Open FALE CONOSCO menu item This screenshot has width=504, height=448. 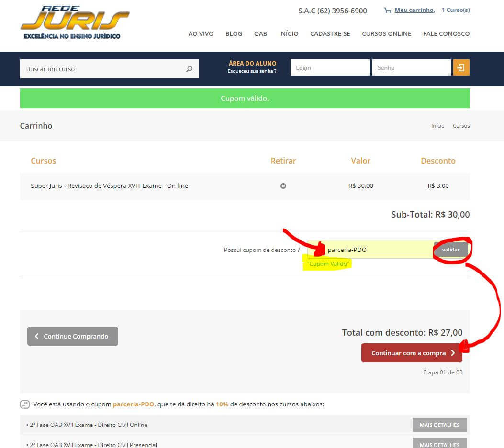click(x=446, y=34)
